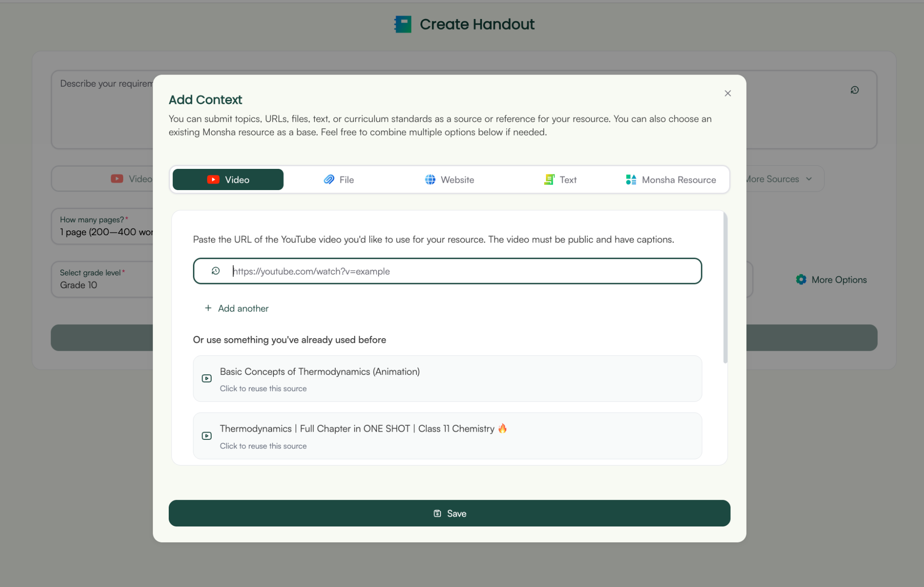Click the Monsha Resource grid icon
Viewport: 924px width, 587px height.
click(x=630, y=179)
